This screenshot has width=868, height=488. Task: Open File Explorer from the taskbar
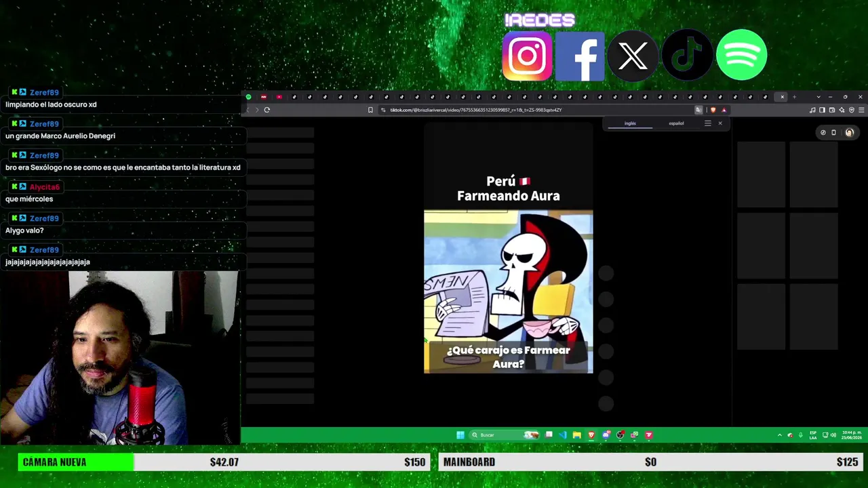pyautogui.click(x=576, y=435)
